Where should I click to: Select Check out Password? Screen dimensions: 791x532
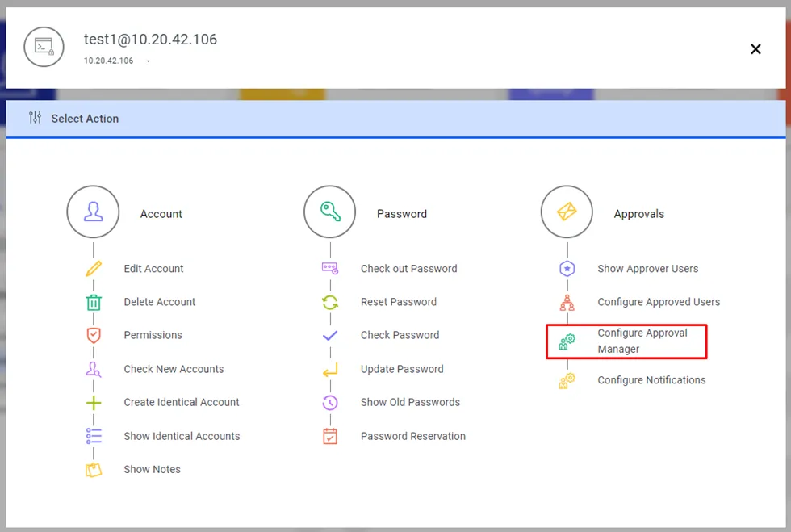[408, 269]
